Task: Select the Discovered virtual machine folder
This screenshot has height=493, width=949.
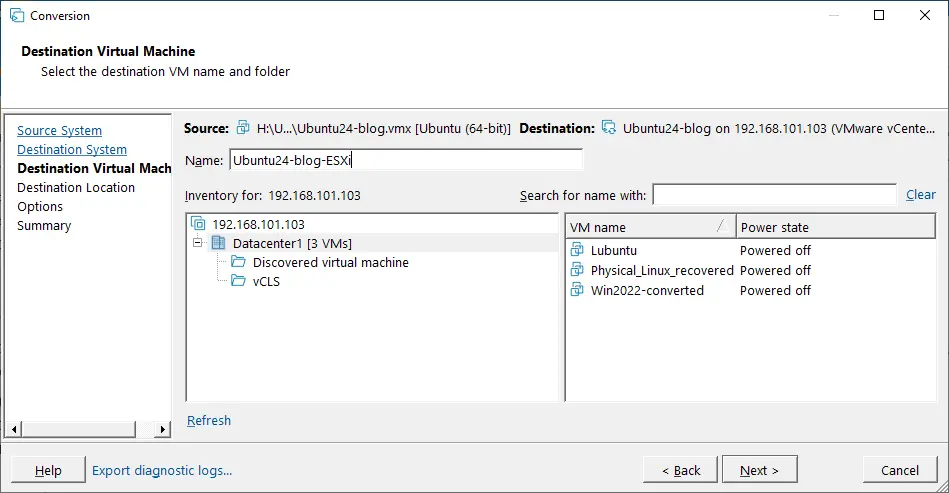Action: [330, 263]
